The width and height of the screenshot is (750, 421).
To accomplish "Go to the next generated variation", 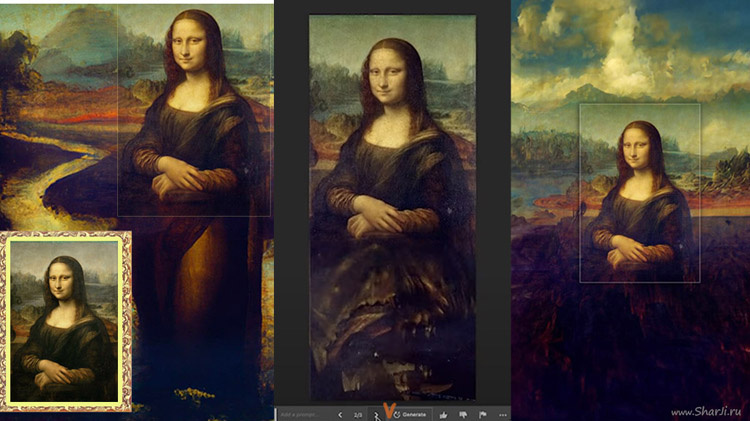I will click(376, 415).
